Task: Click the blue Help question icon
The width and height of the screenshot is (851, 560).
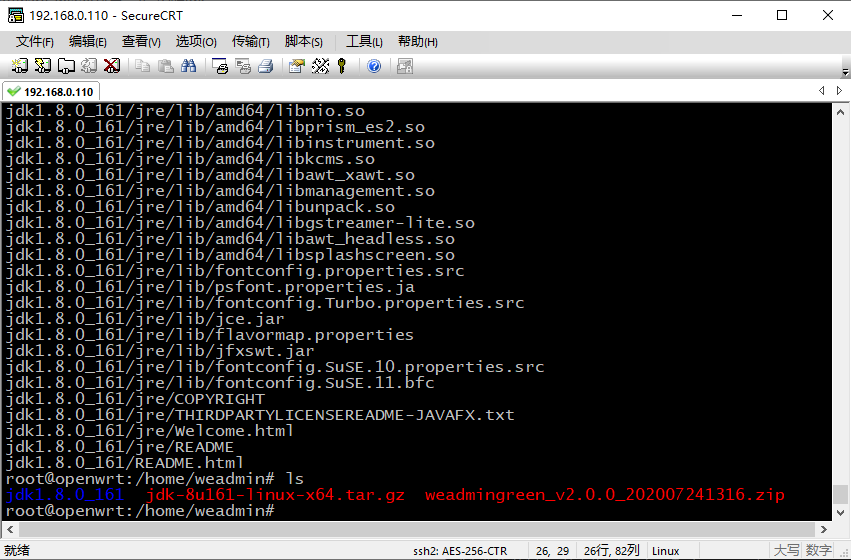Action: pos(374,66)
